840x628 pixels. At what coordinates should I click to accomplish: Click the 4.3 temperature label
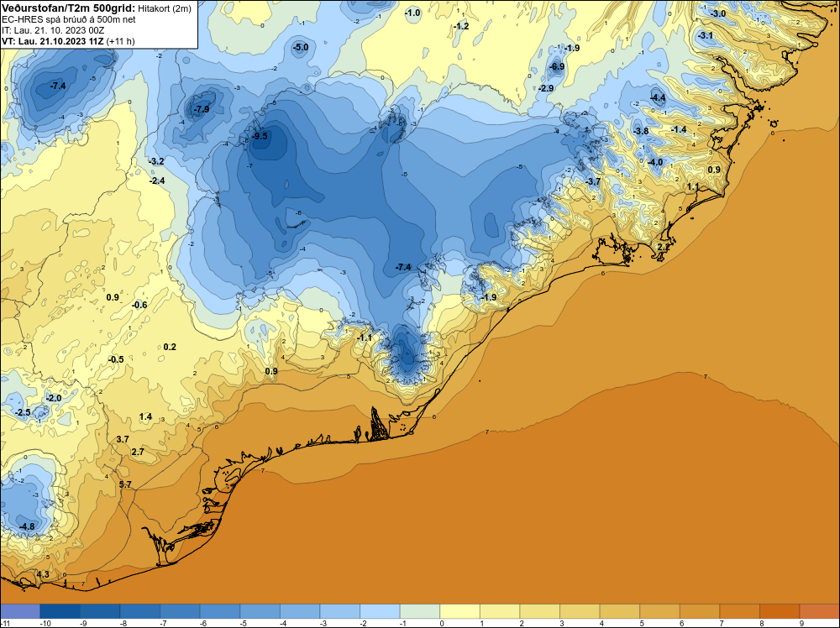tap(43, 574)
